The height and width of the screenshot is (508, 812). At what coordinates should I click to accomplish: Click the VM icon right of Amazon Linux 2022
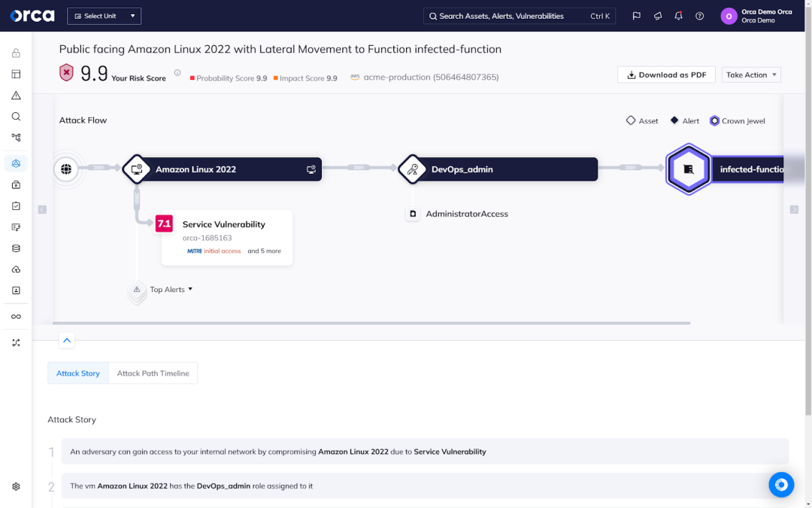click(x=311, y=169)
